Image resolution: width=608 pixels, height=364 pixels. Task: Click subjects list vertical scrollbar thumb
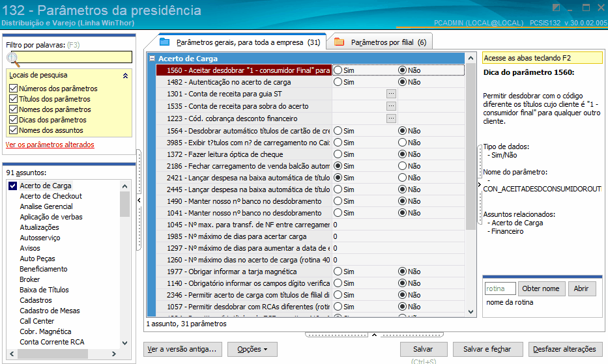[x=125, y=204]
